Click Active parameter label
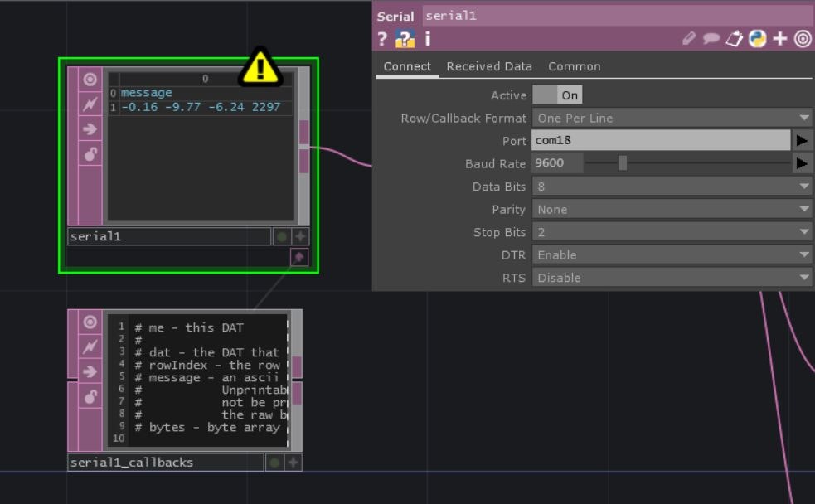 click(508, 95)
